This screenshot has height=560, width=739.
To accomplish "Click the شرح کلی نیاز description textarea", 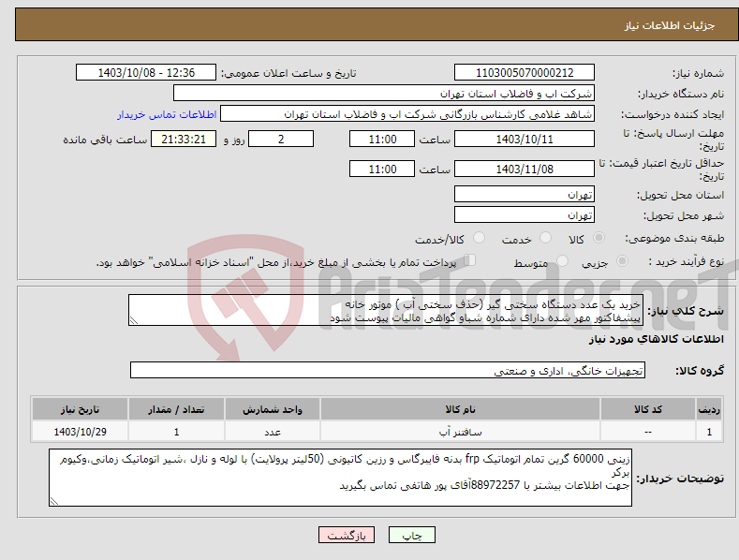I will coord(386,310).
